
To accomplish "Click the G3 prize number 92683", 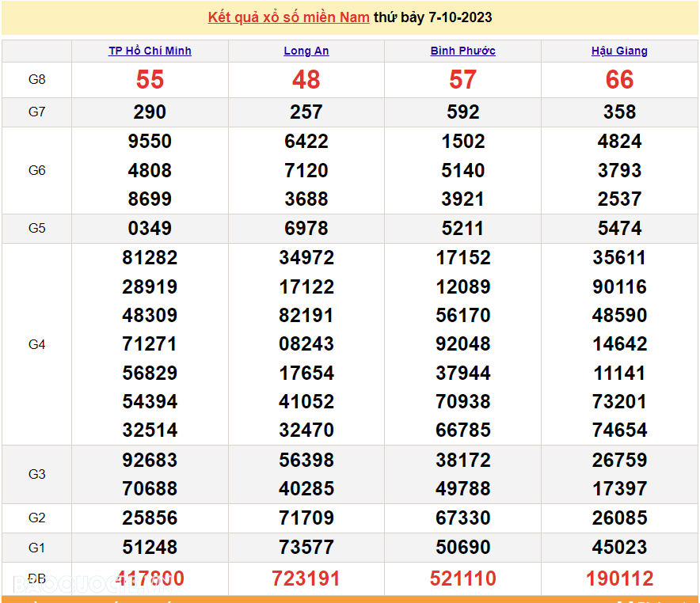I will point(150,460).
